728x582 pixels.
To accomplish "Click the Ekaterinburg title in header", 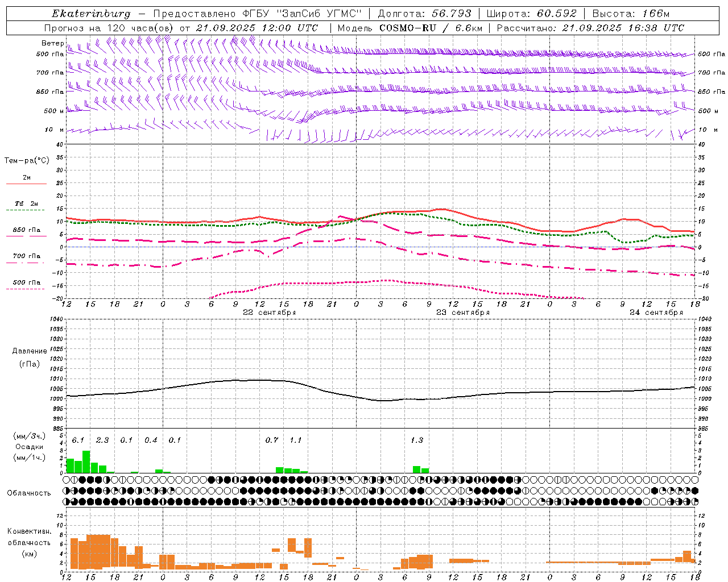I will [x=90, y=14].
